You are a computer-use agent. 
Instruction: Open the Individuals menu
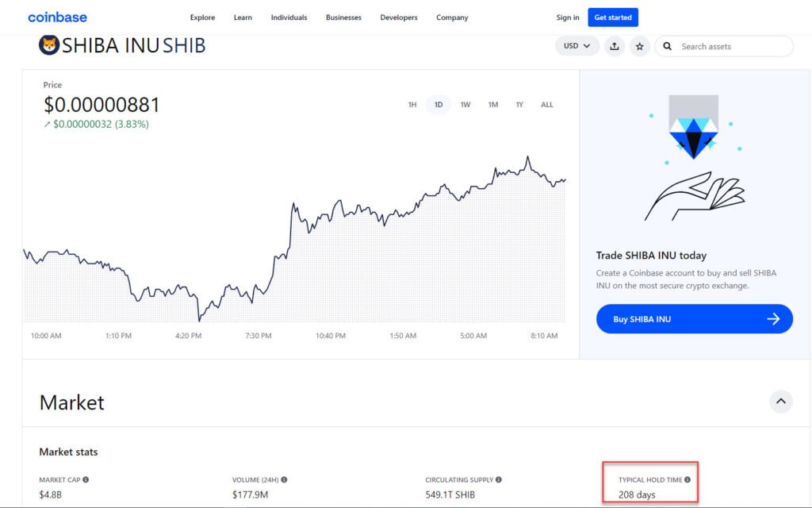[289, 17]
